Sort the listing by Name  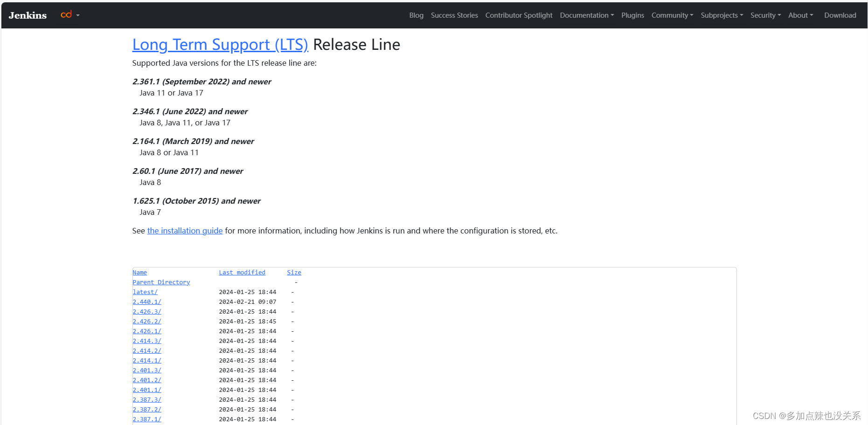[x=139, y=273]
